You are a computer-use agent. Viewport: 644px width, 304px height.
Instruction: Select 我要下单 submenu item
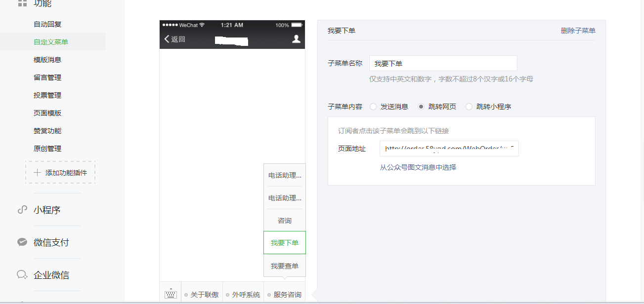(285, 243)
